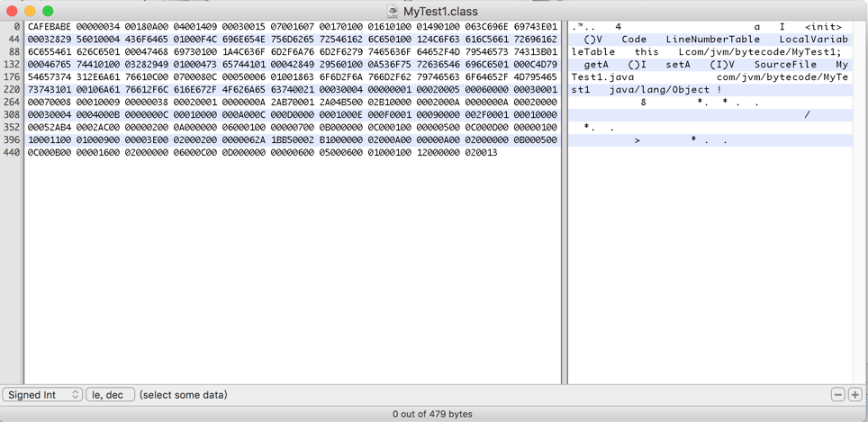The height and width of the screenshot is (422, 868).
Task: Click '(I)V' descriptor in the text column
Action: pyautogui.click(x=722, y=65)
